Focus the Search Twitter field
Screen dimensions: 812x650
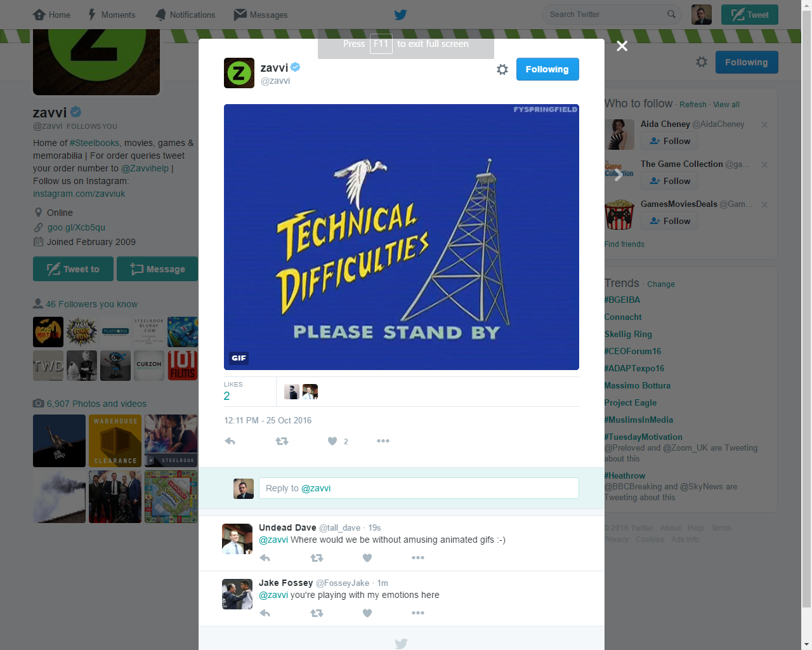[x=612, y=15]
